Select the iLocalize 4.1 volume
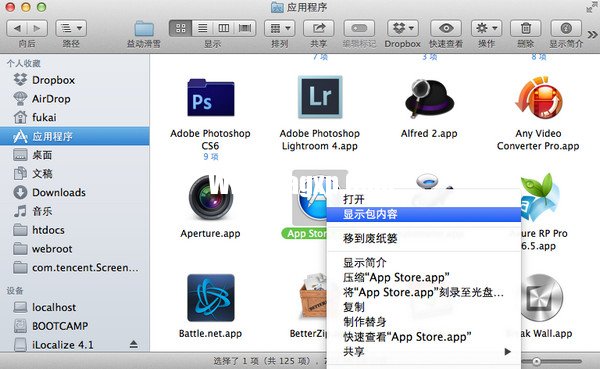Viewport: 600px width, 369px height. [x=75, y=345]
